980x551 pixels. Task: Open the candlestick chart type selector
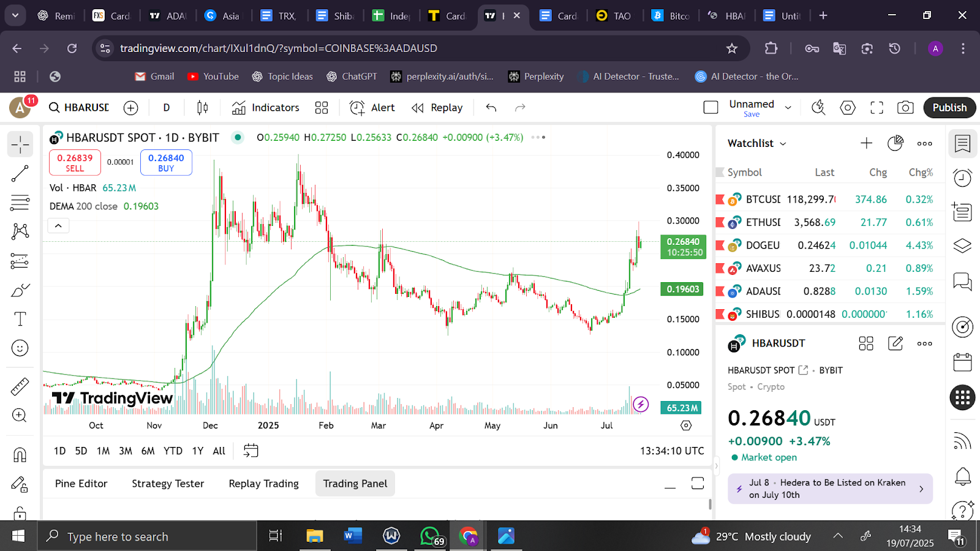click(x=203, y=108)
